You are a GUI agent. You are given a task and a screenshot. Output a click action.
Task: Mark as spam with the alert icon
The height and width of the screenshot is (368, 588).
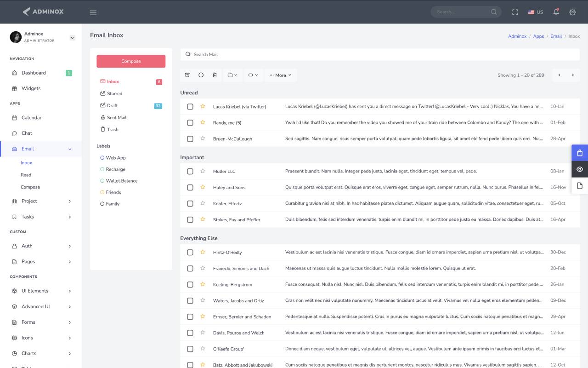tap(201, 75)
